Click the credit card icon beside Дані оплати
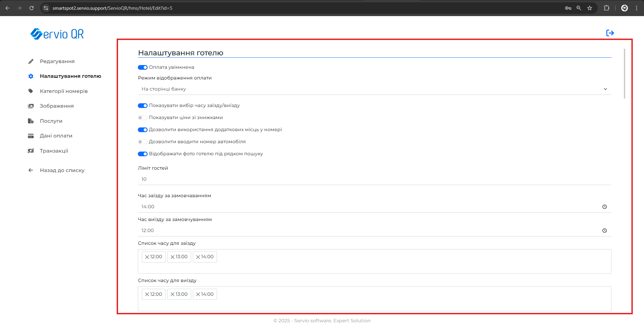This screenshot has height=333, width=644. 31,136
